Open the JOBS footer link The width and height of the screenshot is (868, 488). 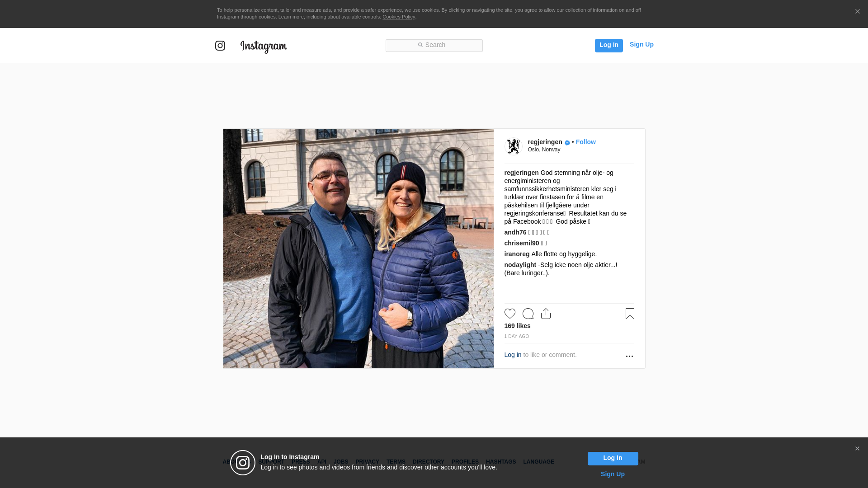tap(341, 462)
